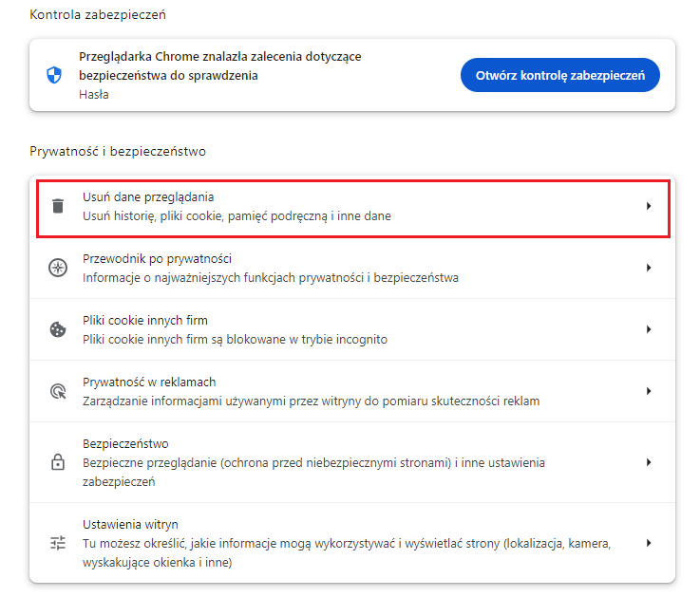Expand the arrow on the Prywatność w reklamach row
Viewport: 700px width, 597px height.
pos(649,391)
